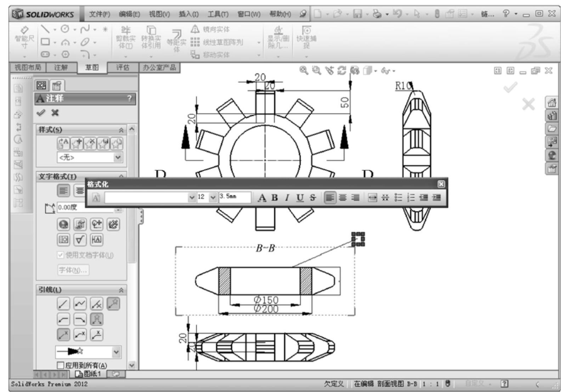Select the Line sketch tool
561x392 pixels.
45,29
